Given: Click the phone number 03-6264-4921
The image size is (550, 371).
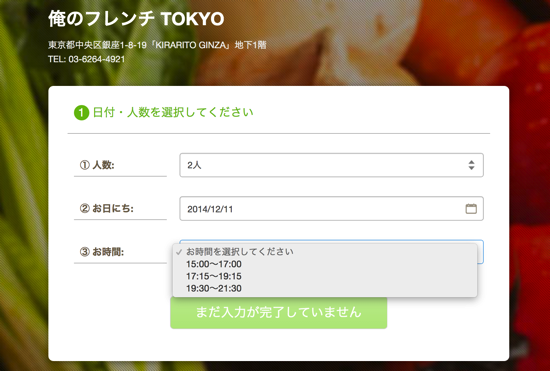Looking at the screenshot, I should (x=97, y=59).
